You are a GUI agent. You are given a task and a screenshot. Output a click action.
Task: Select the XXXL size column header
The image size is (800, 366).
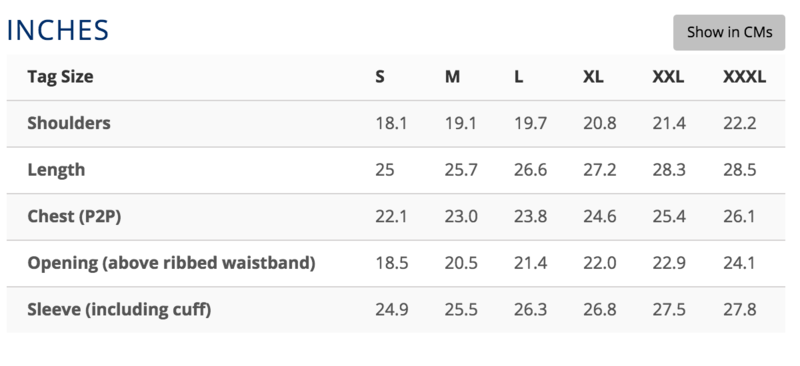pyautogui.click(x=744, y=77)
